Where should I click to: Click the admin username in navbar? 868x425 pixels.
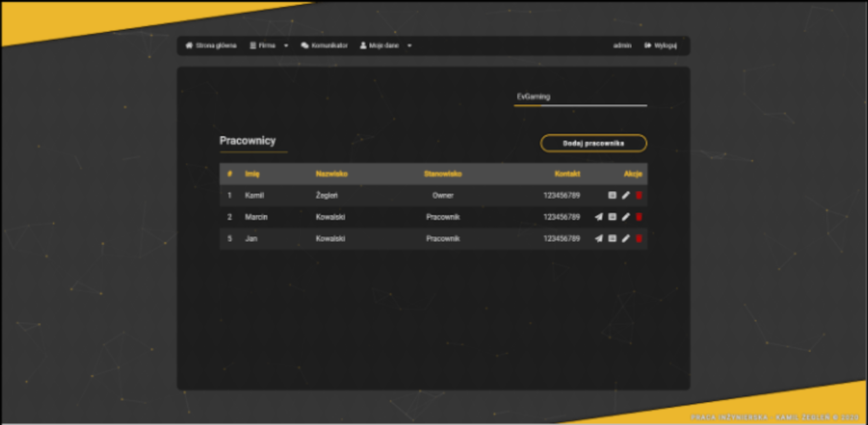tap(622, 46)
